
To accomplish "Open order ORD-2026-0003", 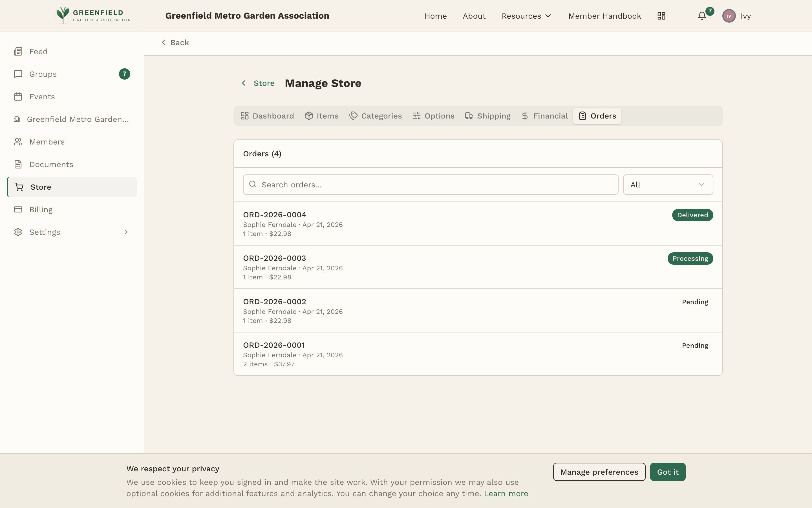I will (478, 267).
